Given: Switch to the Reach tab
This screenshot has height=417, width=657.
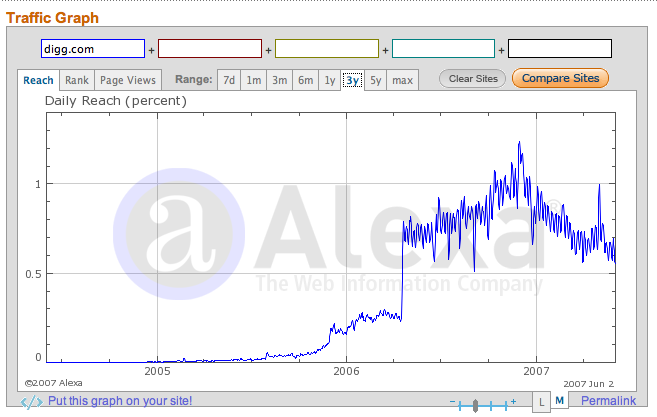Looking at the screenshot, I should pos(38,80).
